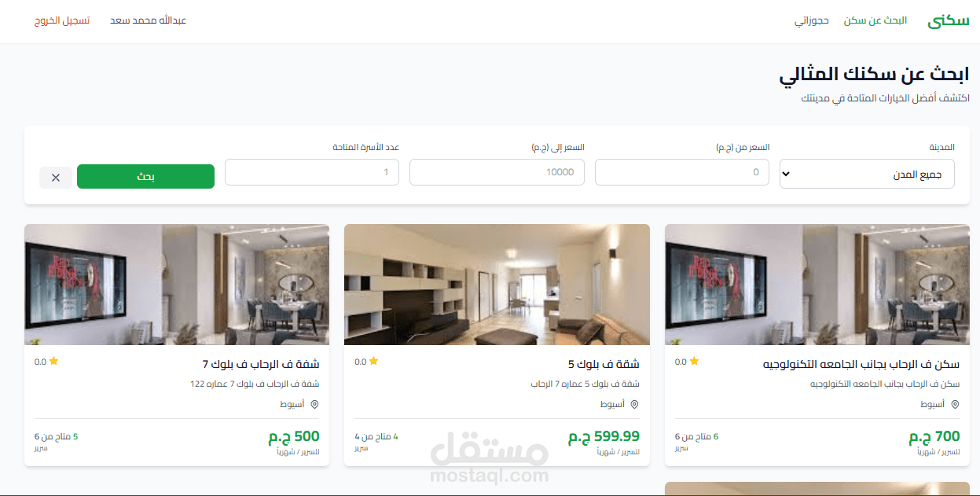This screenshot has height=496, width=980.
Task: Open the شقة ف بلوك 5 listing photo
Action: click(x=497, y=285)
